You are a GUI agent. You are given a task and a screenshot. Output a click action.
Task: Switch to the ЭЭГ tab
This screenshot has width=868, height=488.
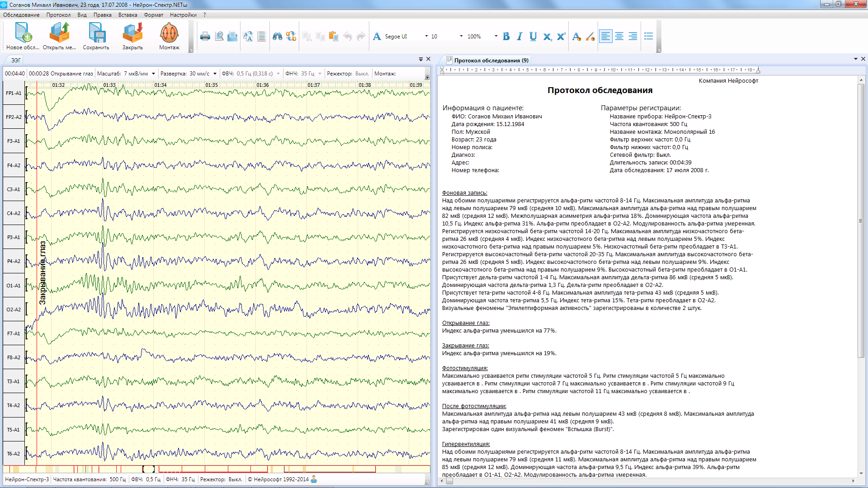(16, 60)
